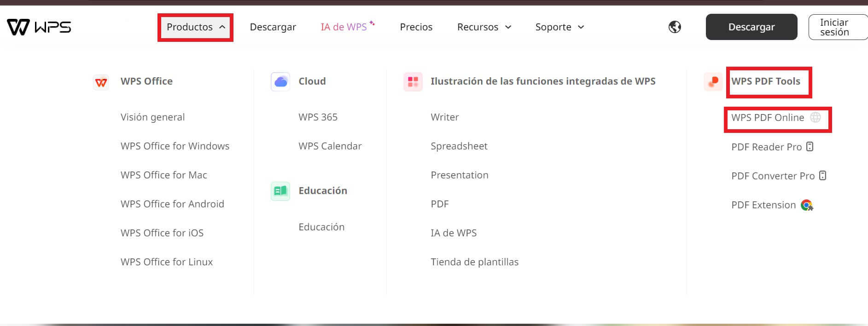Open PDF Converter Pro link

(x=773, y=176)
